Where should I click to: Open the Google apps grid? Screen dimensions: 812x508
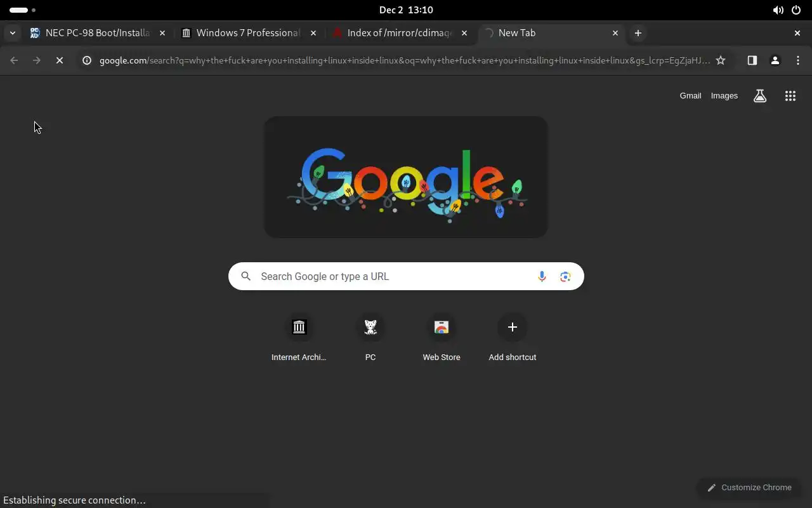tap(790, 96)
